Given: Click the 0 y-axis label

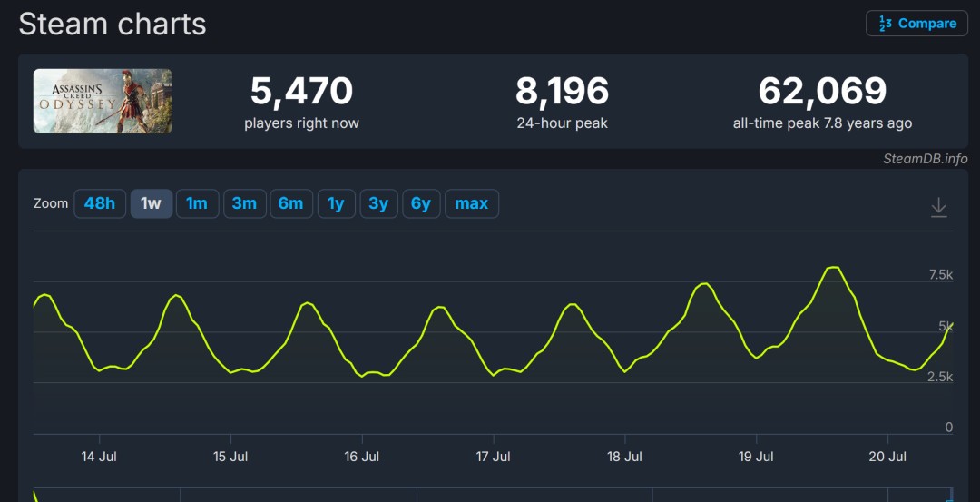Looking at the screenshot, I should click(949, 427).
